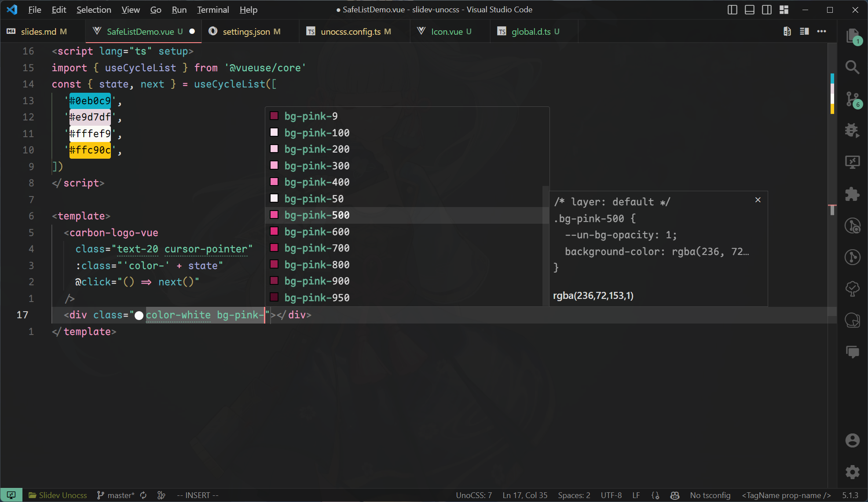Click the Slidev Unocss folder in status bar

click(x=58, y=495)
